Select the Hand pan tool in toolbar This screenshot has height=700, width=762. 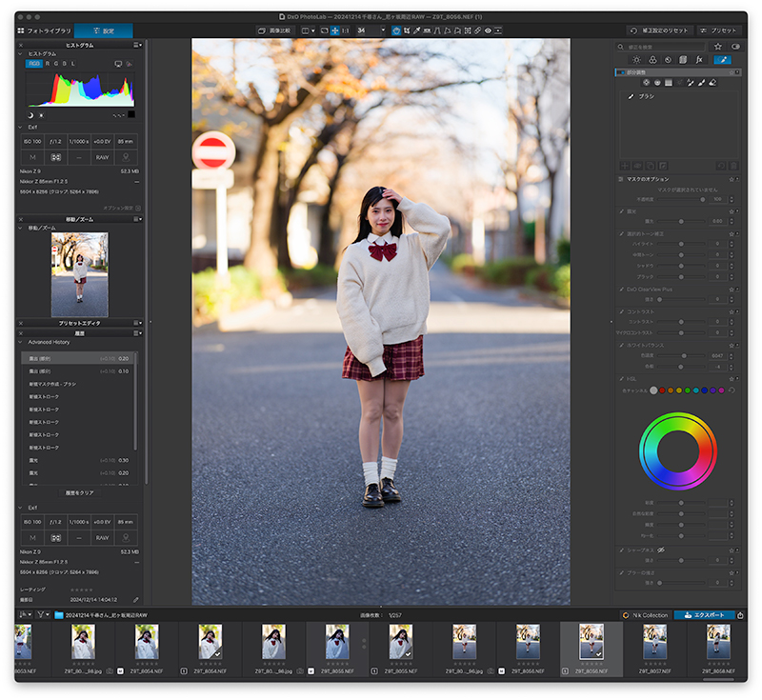click(x=396, y=30)
